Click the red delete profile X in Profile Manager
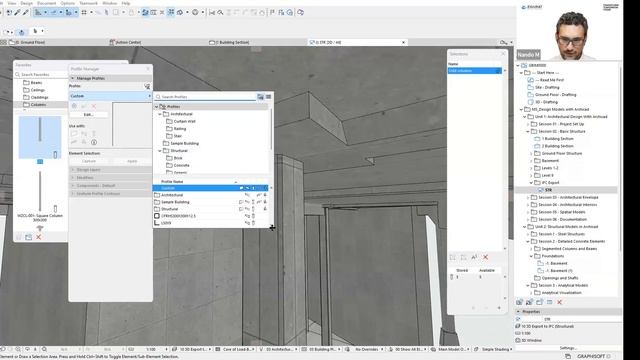 point(94,106)
